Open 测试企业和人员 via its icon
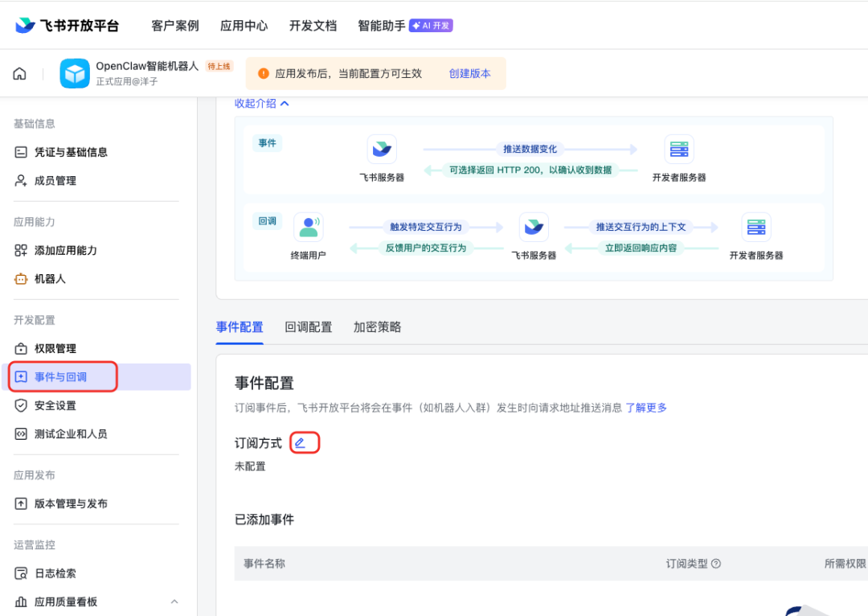 pos(22,433)
